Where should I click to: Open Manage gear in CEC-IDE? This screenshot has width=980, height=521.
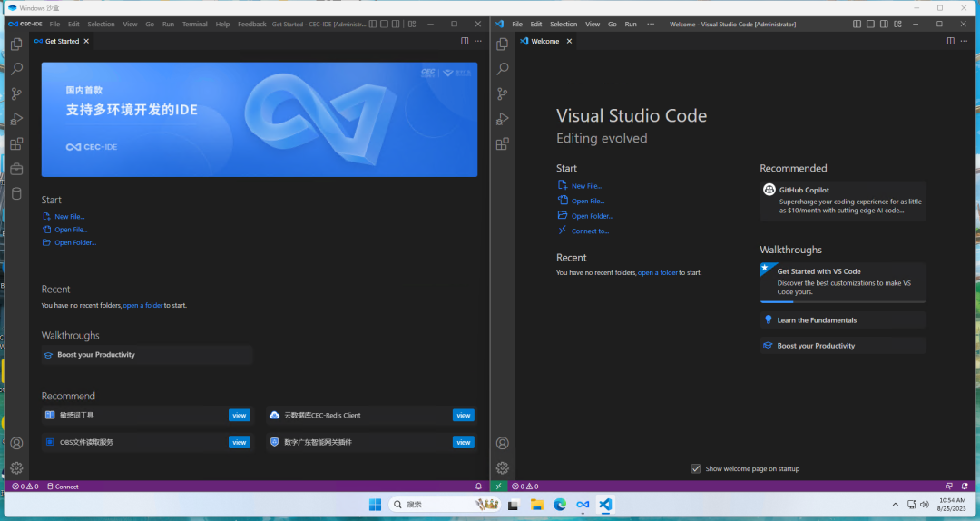tap(17, 467)
